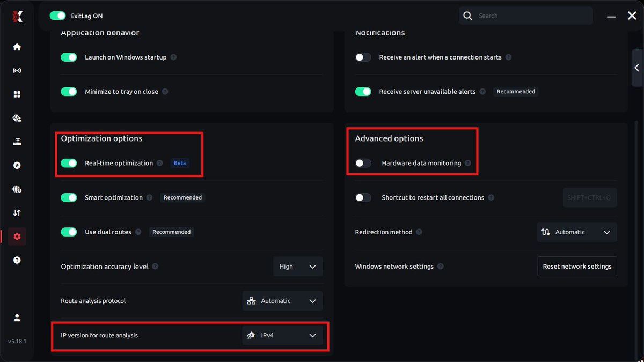The width and height of the screenshot is (644, 362).
Task: Click IP version for route analysis label
Action: 99,335
